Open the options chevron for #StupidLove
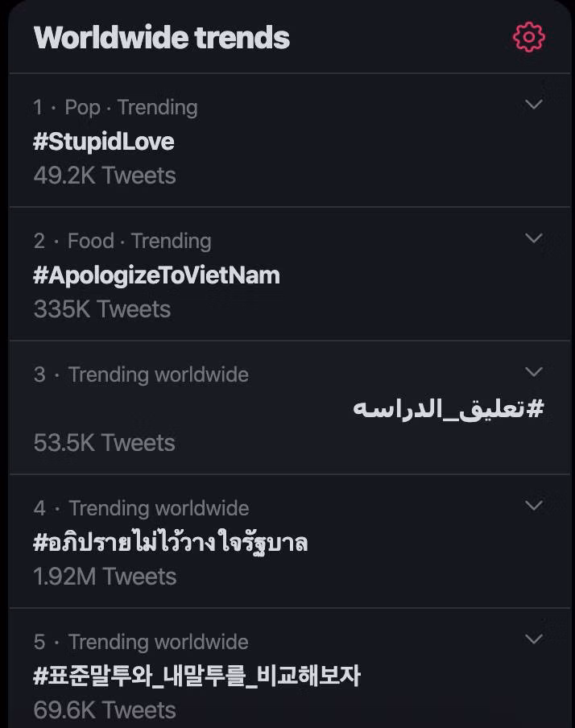 click(x=532, y=104)
